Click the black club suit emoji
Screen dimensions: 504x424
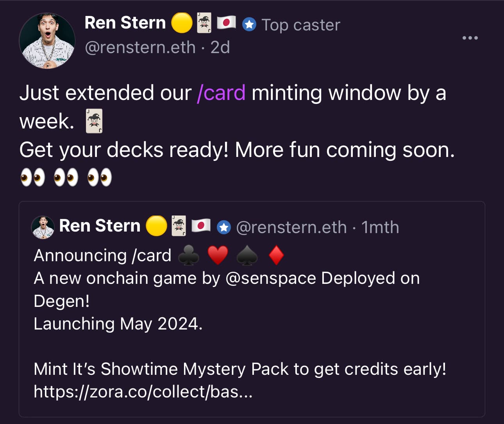point(188,256)
